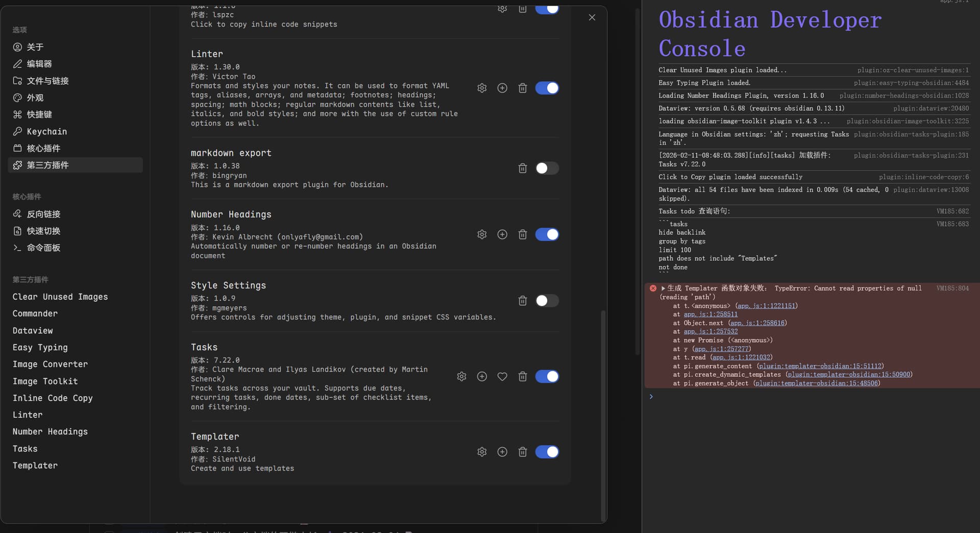Disable the Templater plugin toggle
980x533 pixels.
547,452
